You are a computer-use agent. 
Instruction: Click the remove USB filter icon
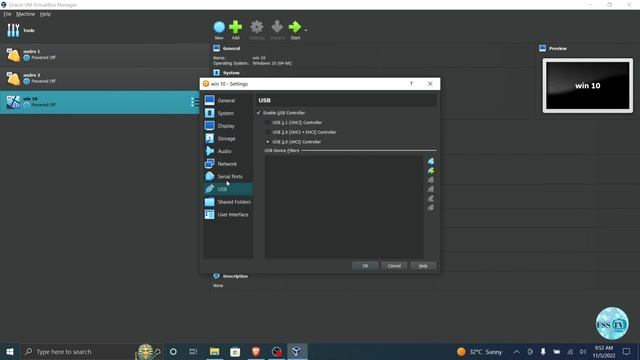click(431, 189)
